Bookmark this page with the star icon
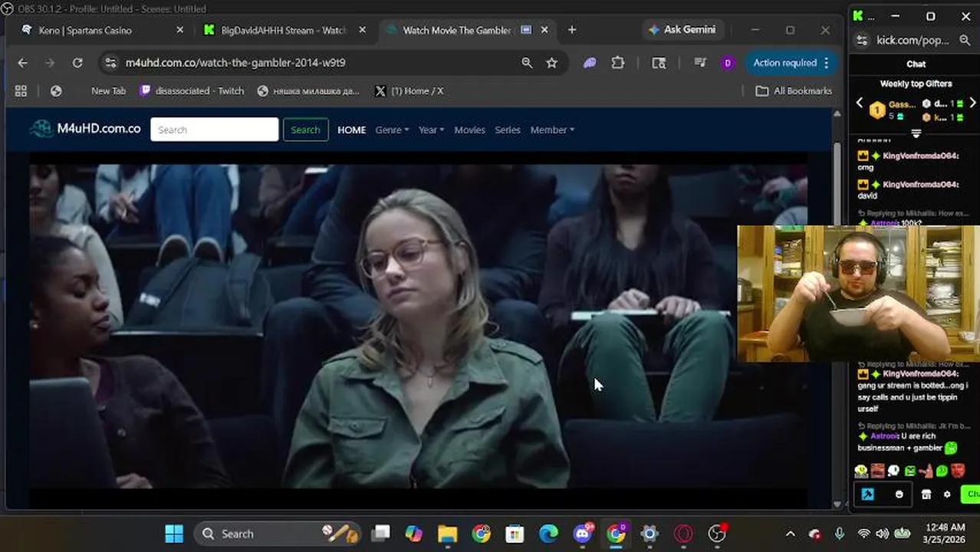 tap(551, 63)
